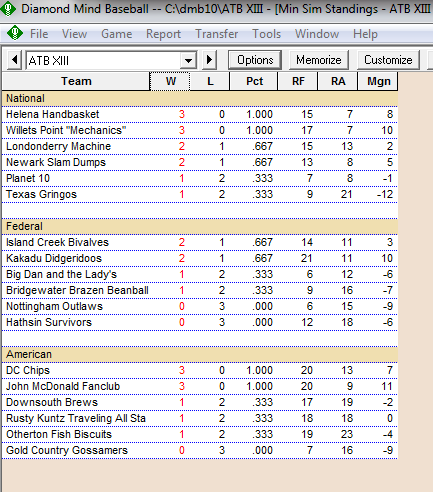Click the Customize button

click(388, 60)
